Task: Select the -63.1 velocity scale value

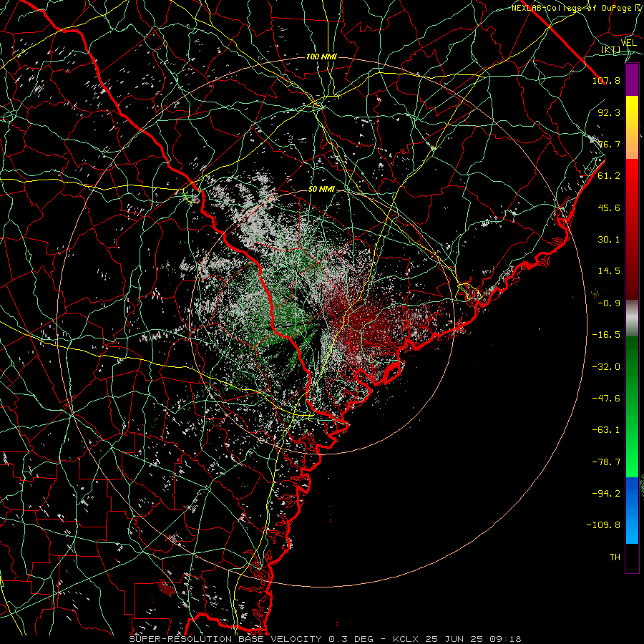Action: 606,430
